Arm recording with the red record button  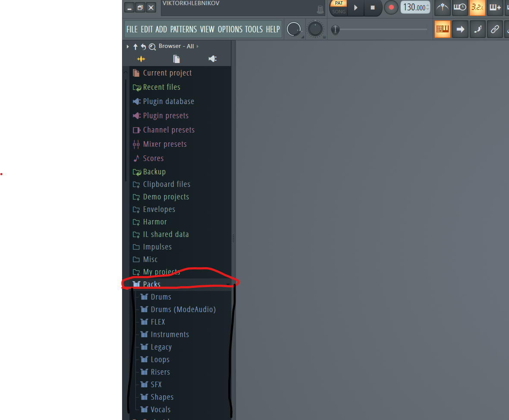click(391, 7)
